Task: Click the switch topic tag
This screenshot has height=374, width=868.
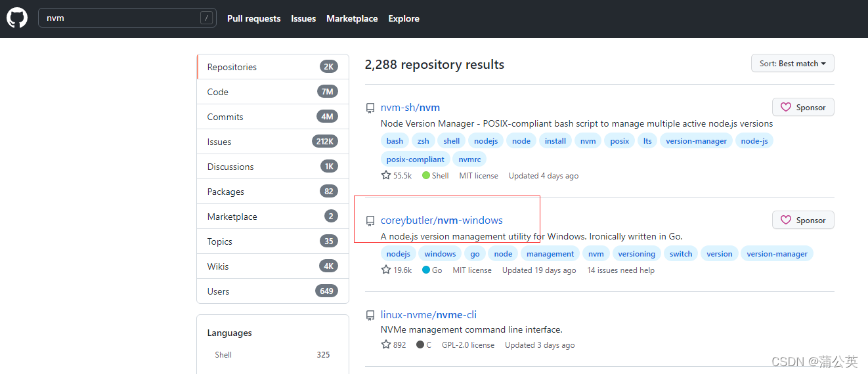Action: [x=681, y=254]
